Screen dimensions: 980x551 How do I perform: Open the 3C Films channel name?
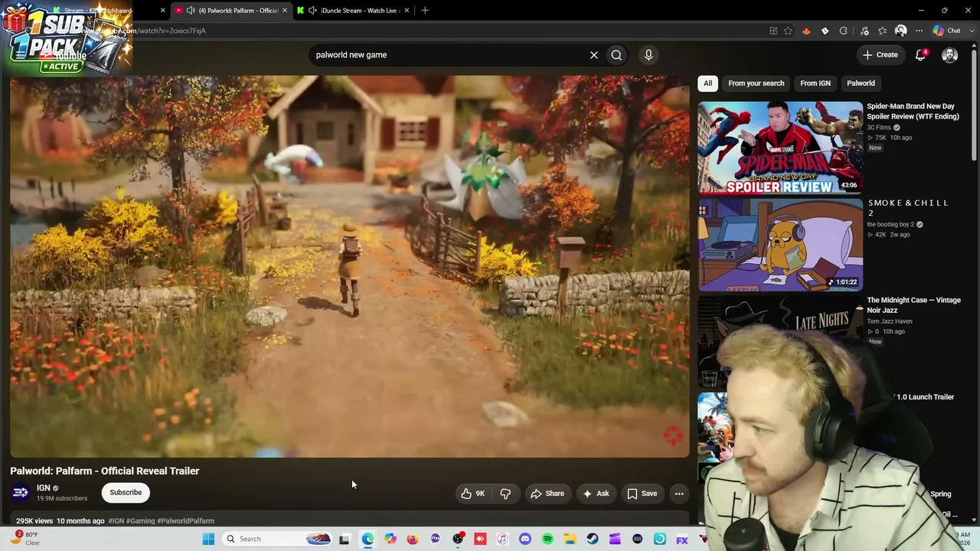pos(879,128)
